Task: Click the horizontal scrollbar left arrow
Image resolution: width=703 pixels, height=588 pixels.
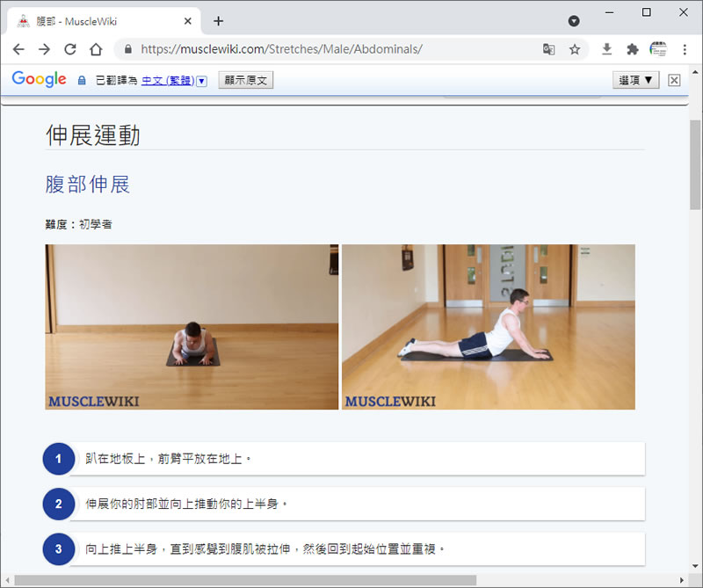Action: tap(7, 580)
